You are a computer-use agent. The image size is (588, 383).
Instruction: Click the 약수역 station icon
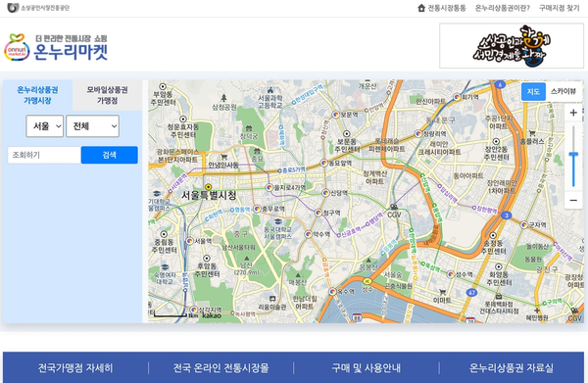coord(309,234)
